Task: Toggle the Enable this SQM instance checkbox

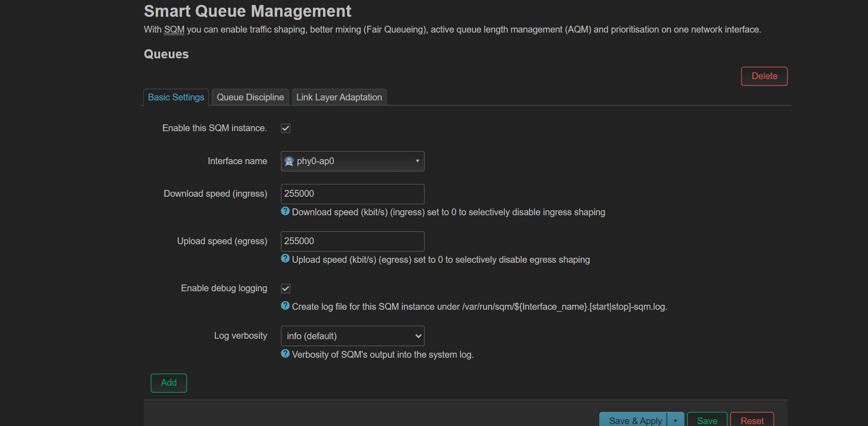Action: [286, 128]
